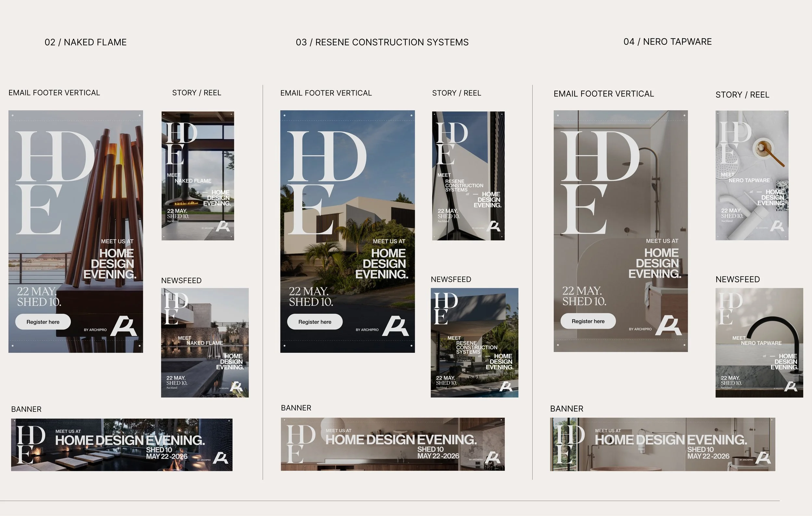Screen dimensions: 812x516
Task: Click Register here in the Resene email footer
Action: point(315,322)
